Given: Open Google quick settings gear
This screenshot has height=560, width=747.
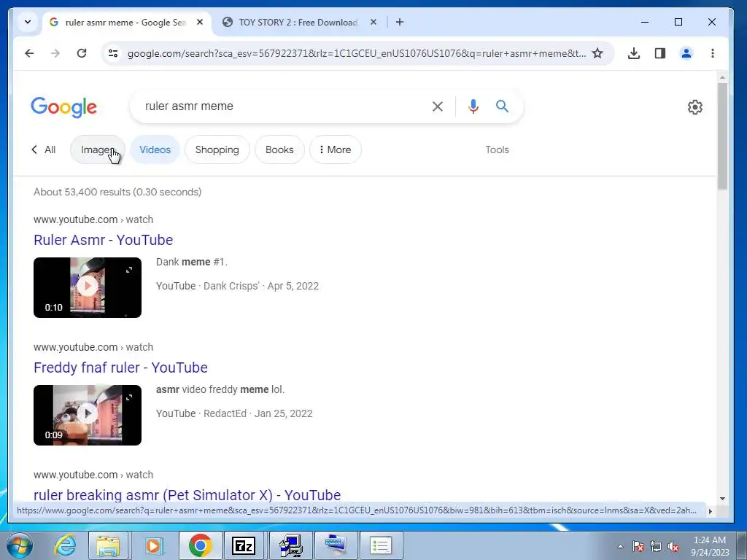Looking at the screenshot, I should (x=695, y=107).
